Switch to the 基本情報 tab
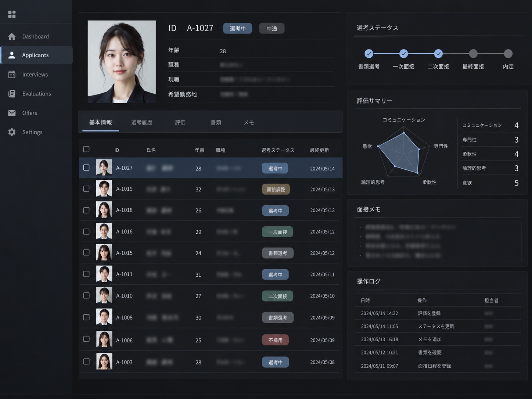Viewport: 532px width, 399px height. tap(101, 122)
